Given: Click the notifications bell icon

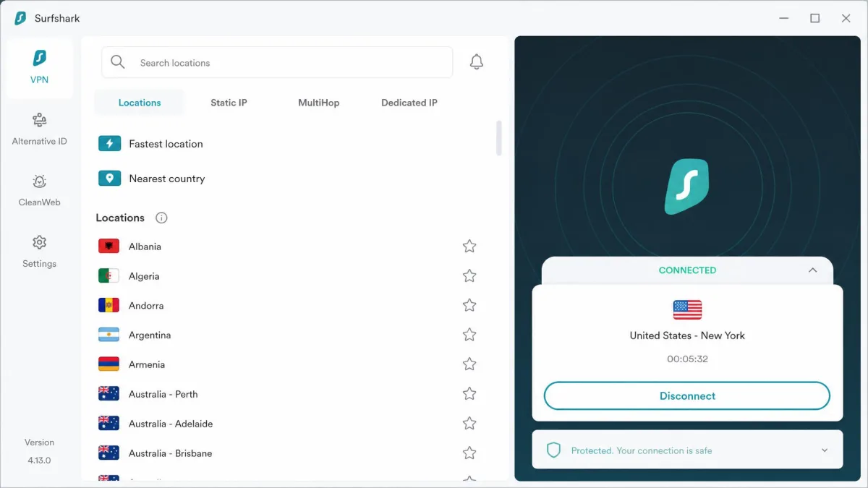Looking at the screenshot, I should [x=476, y=62].
